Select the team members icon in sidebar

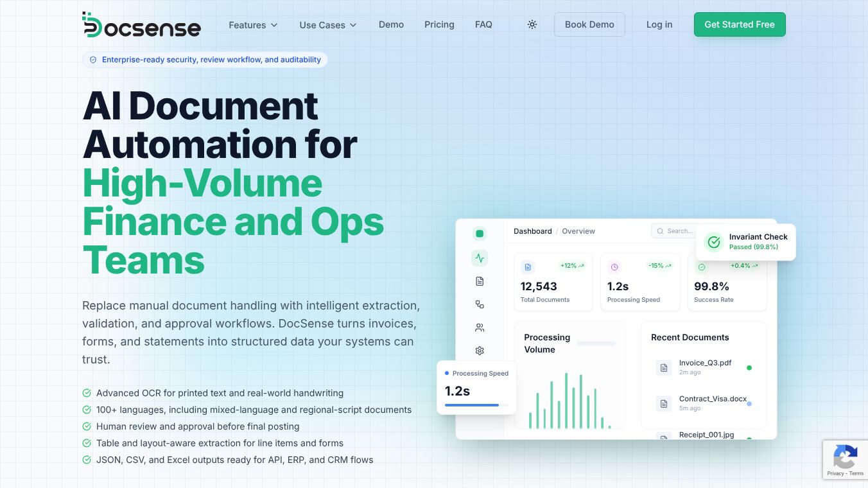pyautogui.click(x=480, y=327)
